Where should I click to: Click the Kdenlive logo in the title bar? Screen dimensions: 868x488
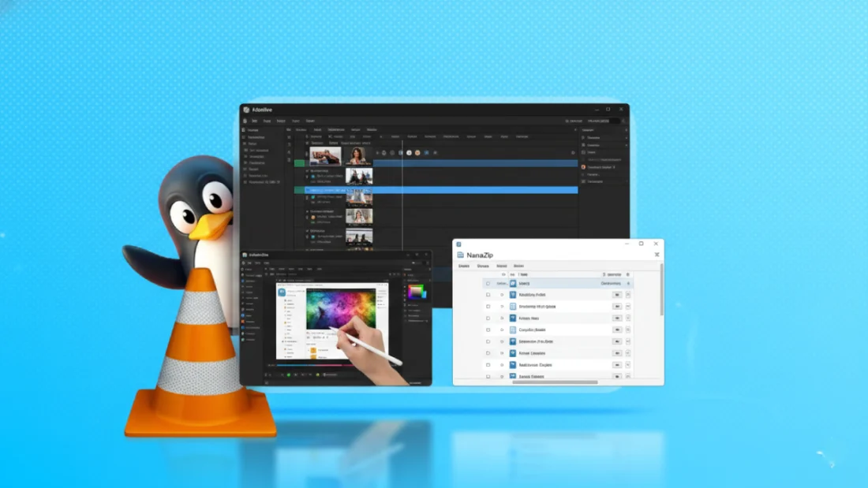pyautogui.click(x=246, y=110)
